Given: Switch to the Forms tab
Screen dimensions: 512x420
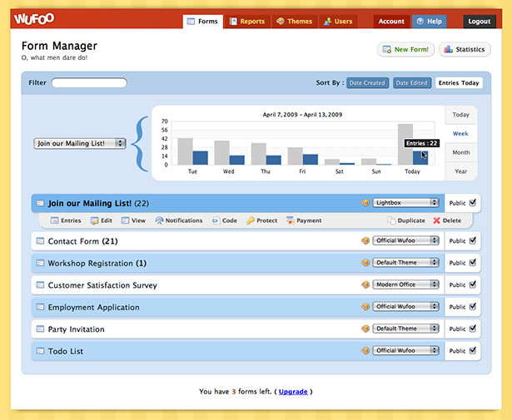Looking at the screenshot, I should point(203,22).
